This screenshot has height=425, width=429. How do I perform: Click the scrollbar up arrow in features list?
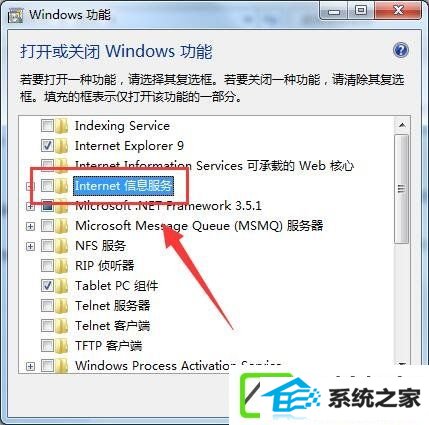[x=402, y=125]
